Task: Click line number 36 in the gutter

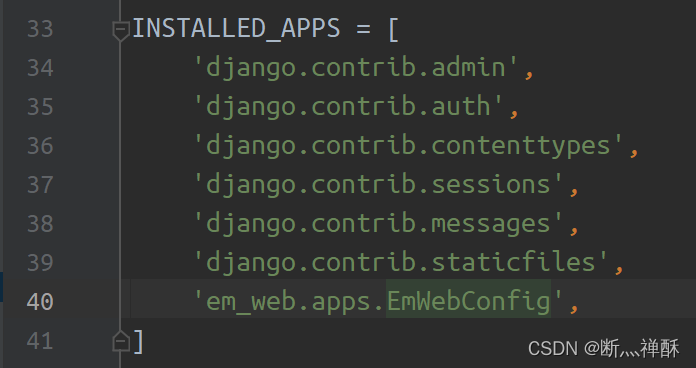Action: point(40,146)
